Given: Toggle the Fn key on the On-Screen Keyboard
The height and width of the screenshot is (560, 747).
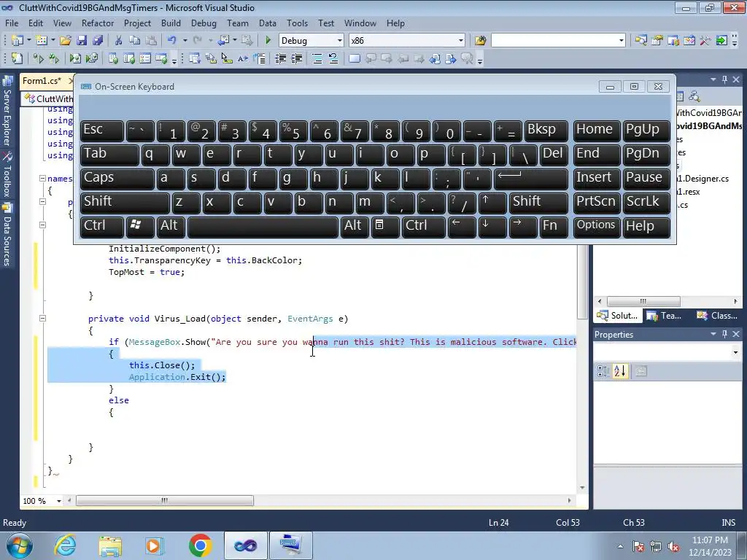Looking at the screenshot, I should [554, 227].
